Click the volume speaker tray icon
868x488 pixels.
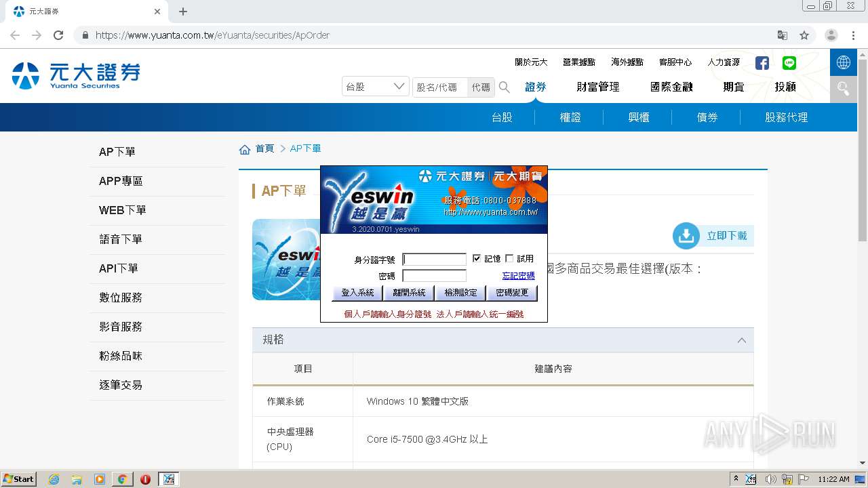coord(770,479)
